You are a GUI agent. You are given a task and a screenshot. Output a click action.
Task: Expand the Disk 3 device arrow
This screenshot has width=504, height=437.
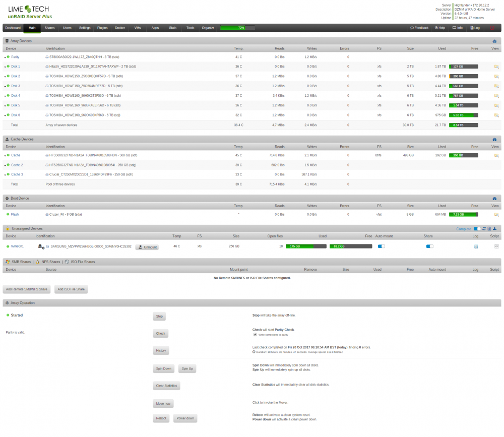point(5,87)
